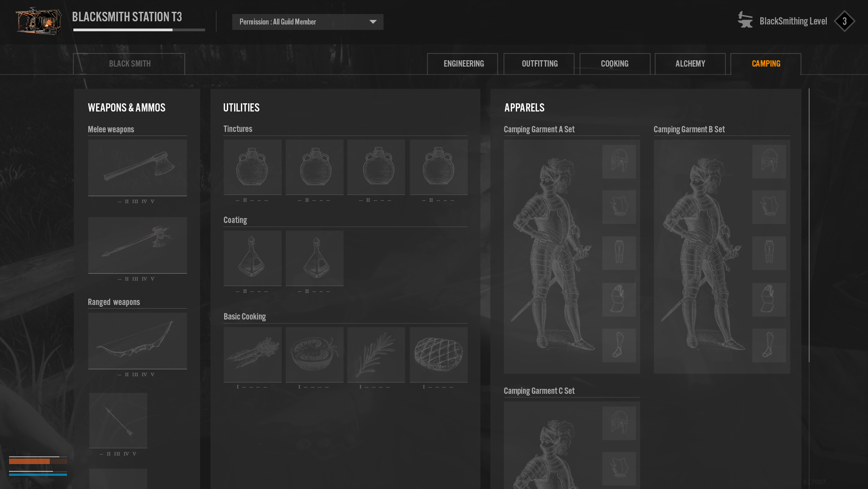This screenshot has width=868, height=489.
Task: Choose the herb sprig cooking item
Action: point(376,355)
